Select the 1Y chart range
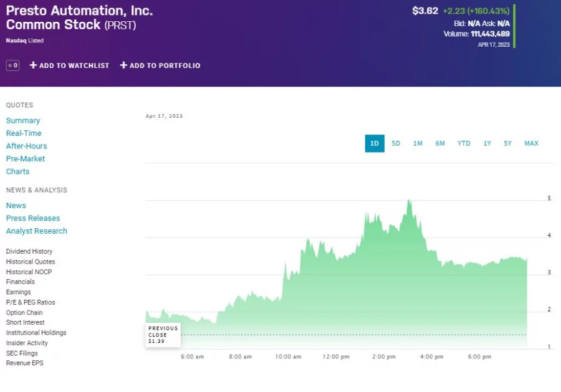The image size is (561, 392). pyautogui.click(x=487, y=143)
